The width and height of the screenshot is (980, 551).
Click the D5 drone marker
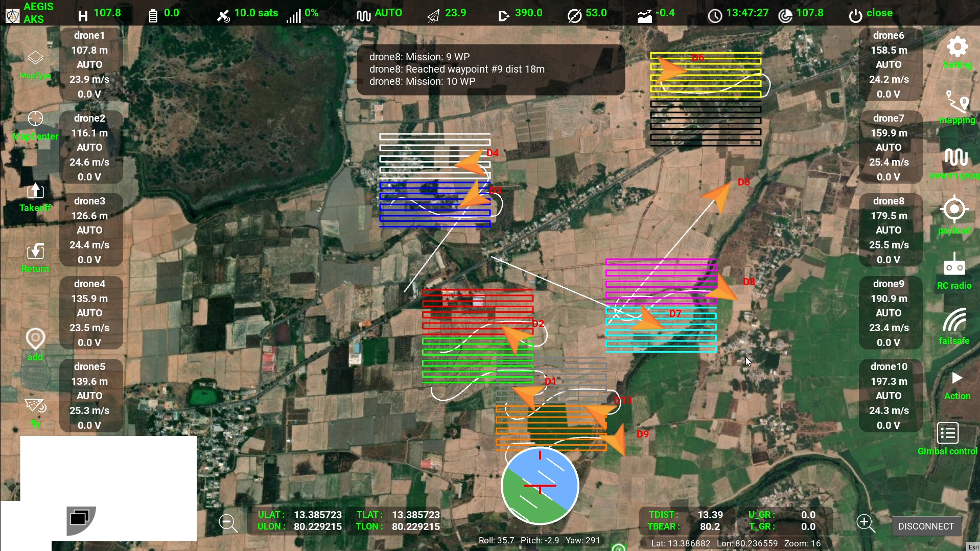click(x=718, y=196)
